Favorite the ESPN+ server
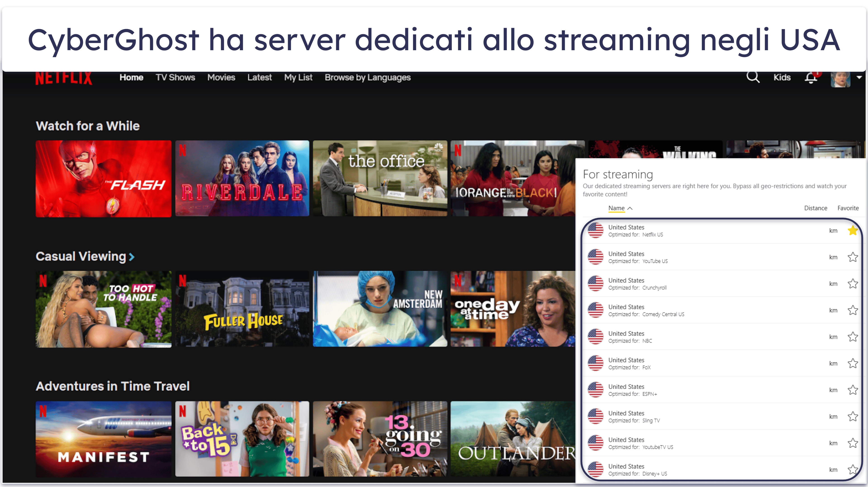 852,390
